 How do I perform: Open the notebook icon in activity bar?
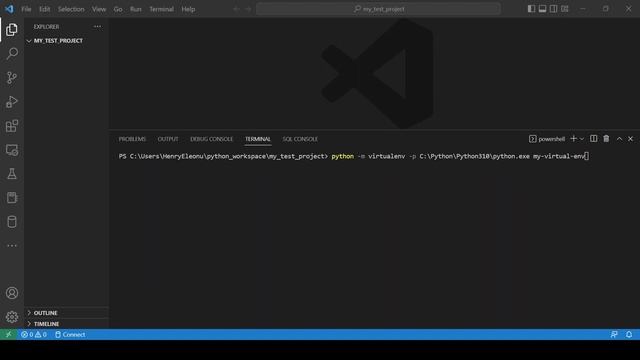pos(12,198)
